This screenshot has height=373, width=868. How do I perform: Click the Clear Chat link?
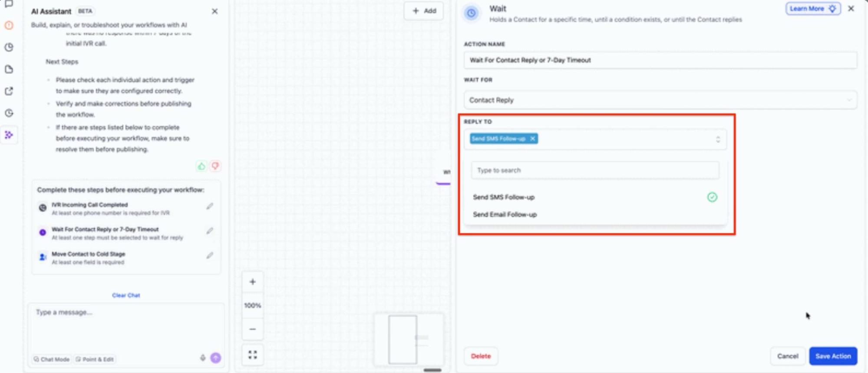[126, 295]
